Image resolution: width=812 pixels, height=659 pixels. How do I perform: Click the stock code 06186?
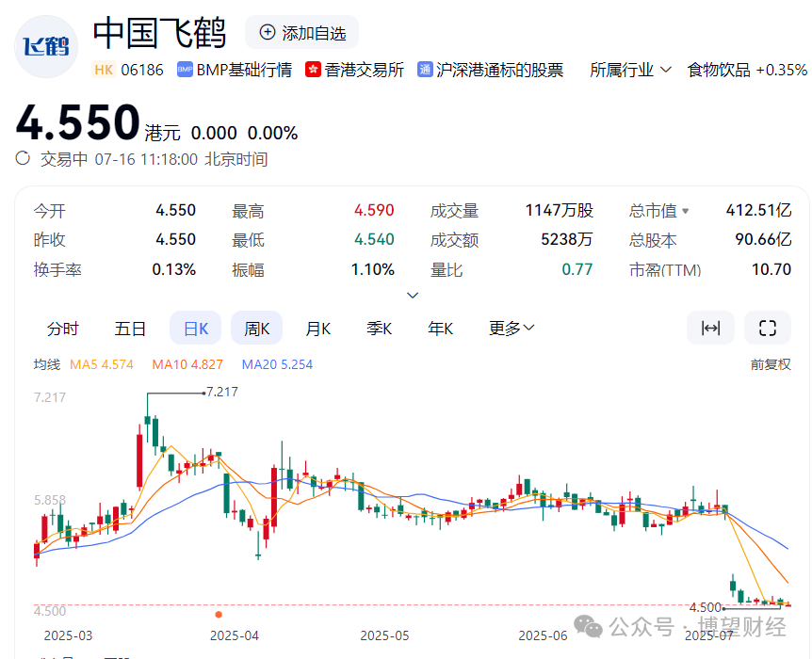(142, 70)
